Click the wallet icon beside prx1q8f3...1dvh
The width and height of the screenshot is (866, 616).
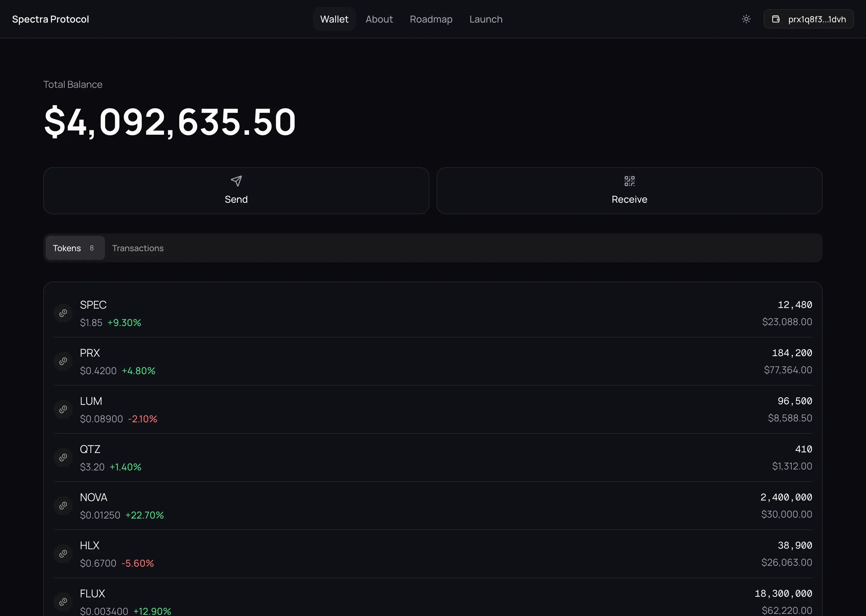coord(776,19)
